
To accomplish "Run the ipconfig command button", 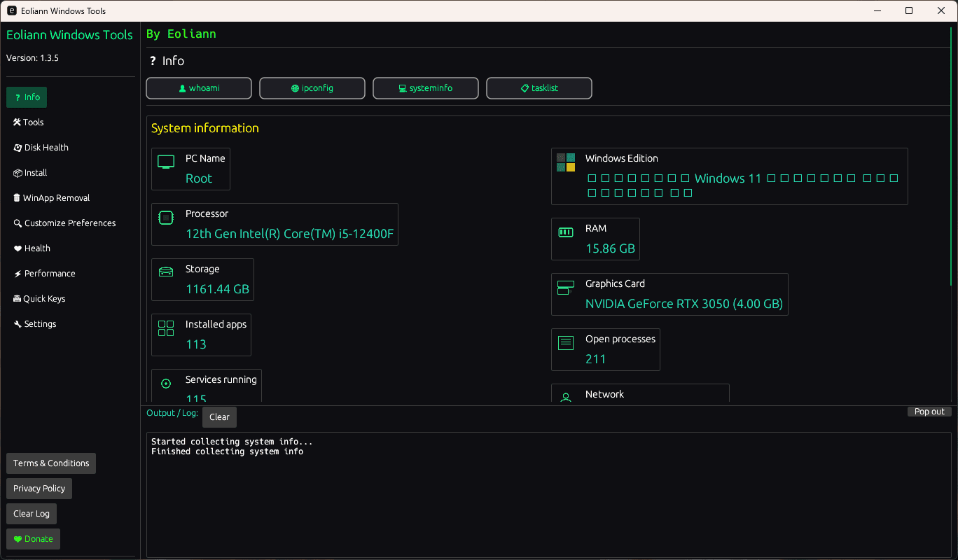I will (312, 88).
